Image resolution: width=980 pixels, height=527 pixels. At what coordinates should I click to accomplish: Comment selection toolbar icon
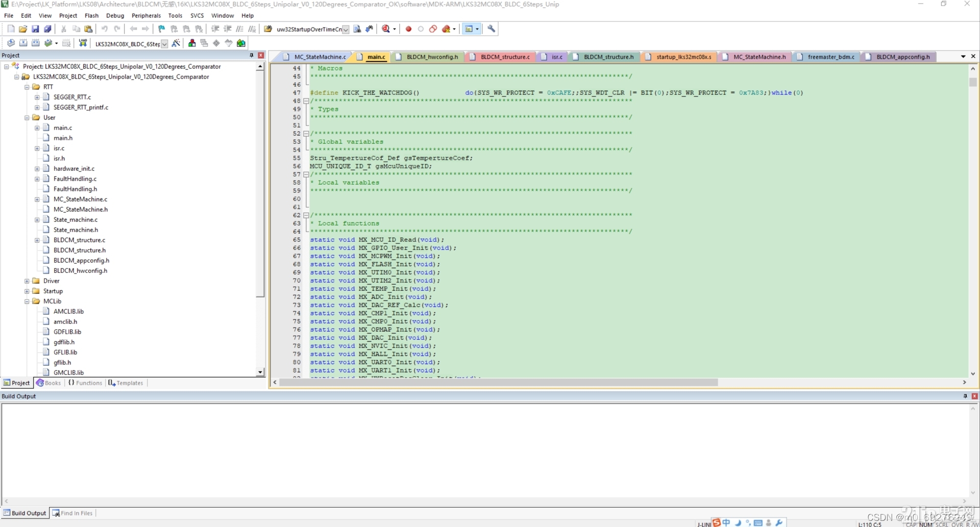240,29
